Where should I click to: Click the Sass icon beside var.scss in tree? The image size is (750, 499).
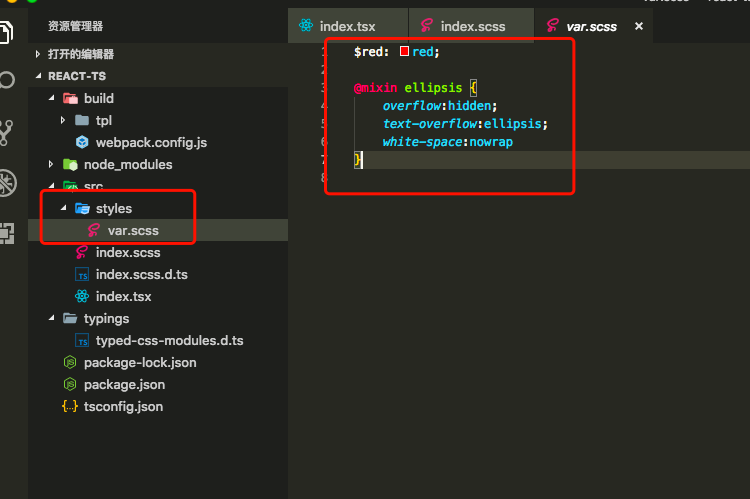pos(94,230)
